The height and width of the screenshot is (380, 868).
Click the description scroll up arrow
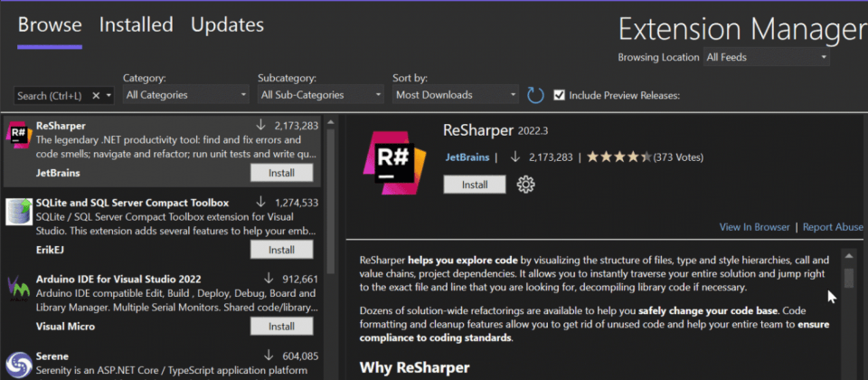pyautogui.click(x=849, y=255)
